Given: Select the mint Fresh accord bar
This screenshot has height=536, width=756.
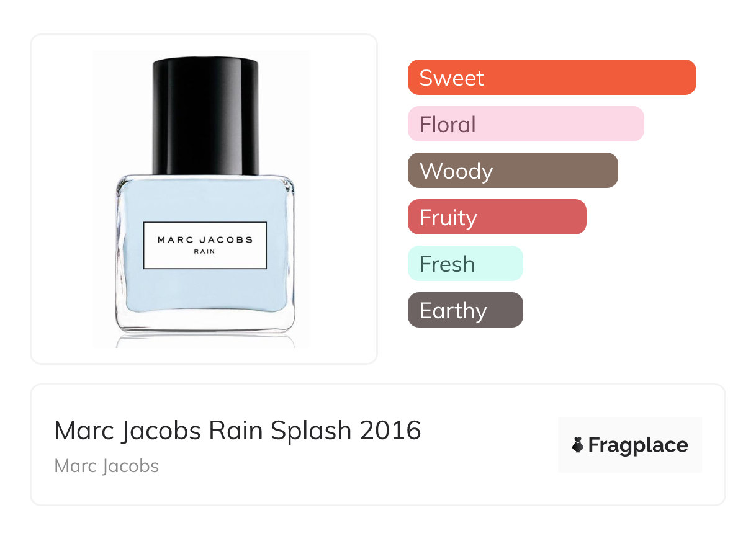Looking at the screenshot, I should point(466,264).
